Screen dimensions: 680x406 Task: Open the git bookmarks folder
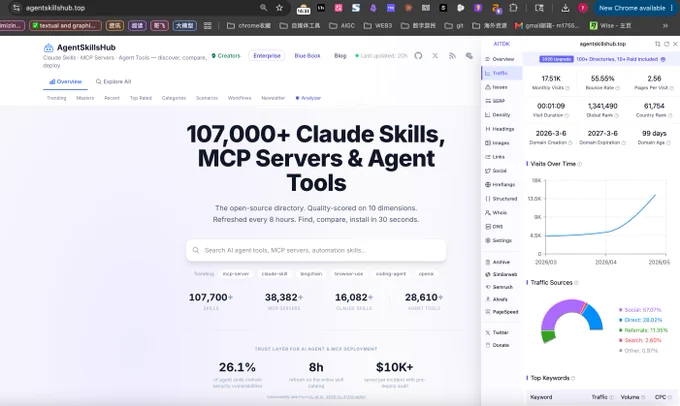pyautogui.click(x=454, y=26)
